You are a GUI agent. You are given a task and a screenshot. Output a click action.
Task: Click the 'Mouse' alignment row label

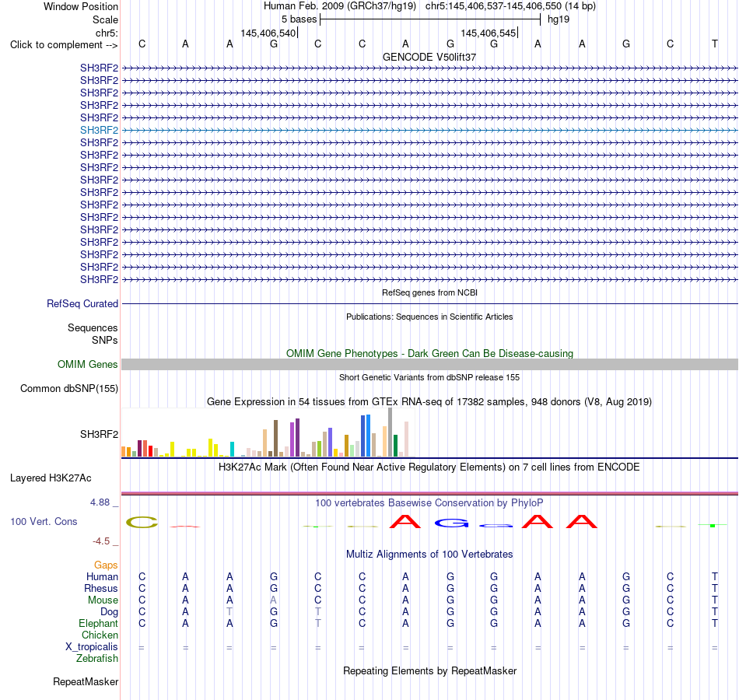tap(103, 600)
